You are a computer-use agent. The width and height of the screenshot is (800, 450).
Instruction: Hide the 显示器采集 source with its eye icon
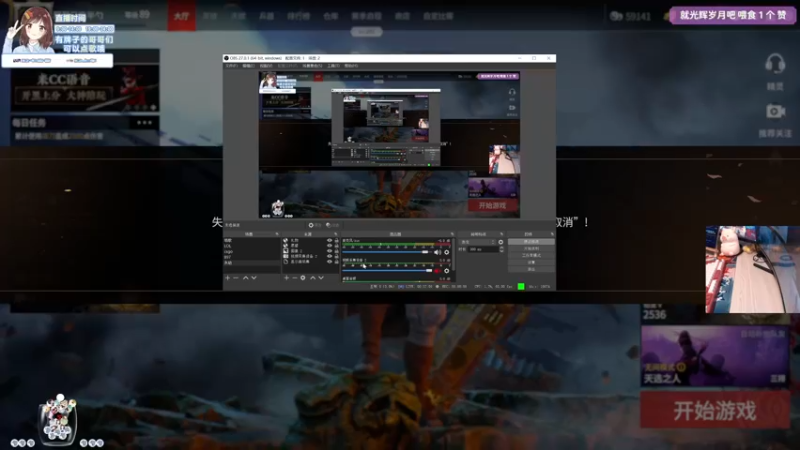click(330, 262)
